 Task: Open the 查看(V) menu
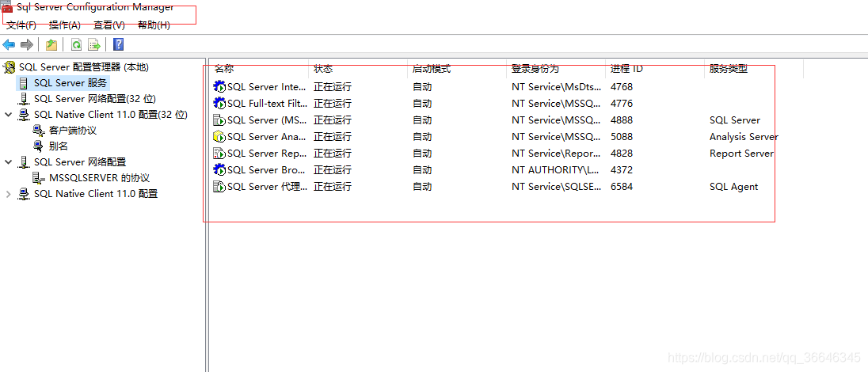pyautogui.click(x=109, y=25)
